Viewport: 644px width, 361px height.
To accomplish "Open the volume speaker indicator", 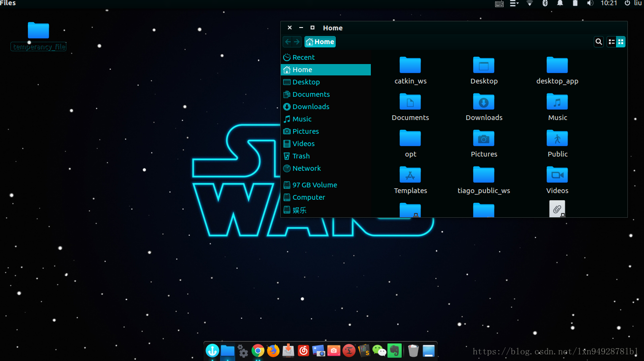I will 590,3.
